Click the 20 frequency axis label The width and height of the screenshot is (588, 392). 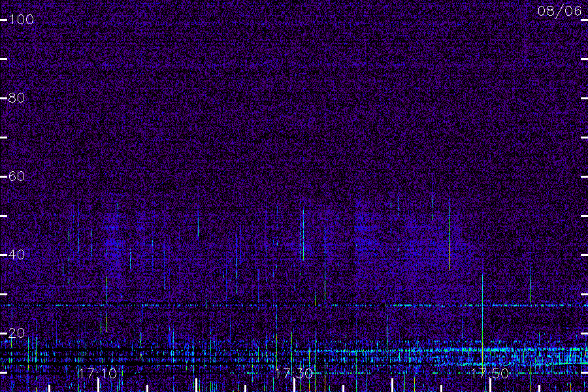click(16, 333)
